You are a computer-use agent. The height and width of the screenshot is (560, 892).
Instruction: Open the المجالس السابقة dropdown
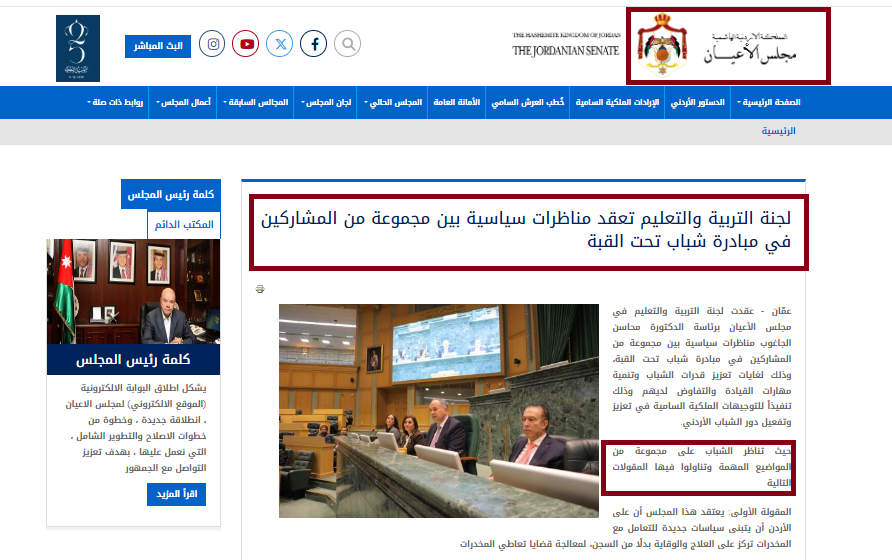click(253, 102)
